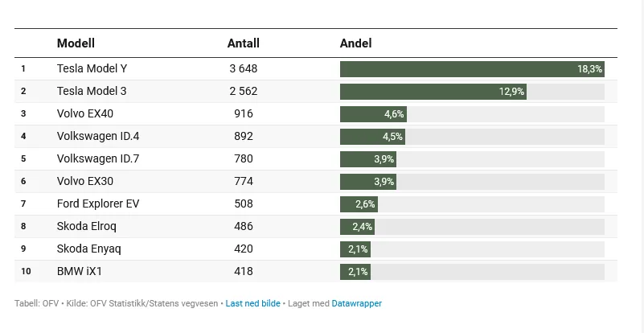This screenshot has width=644, height=333.
Task: Click the 3 648 count value
Action: [243, 69]
